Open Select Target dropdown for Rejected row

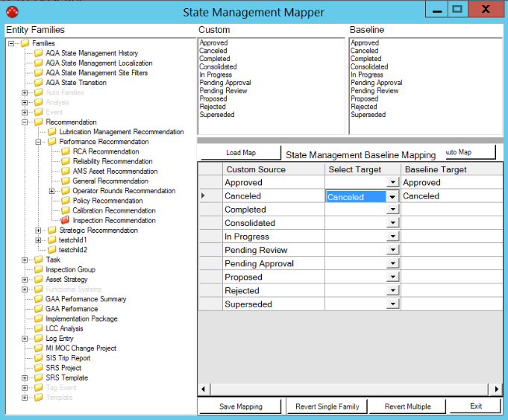click(392, 290)
